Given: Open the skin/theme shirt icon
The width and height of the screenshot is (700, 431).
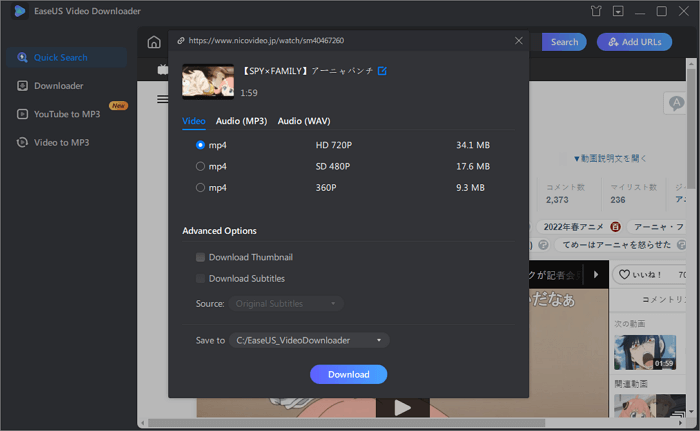Looking at the screenshot, I should 596,11.
